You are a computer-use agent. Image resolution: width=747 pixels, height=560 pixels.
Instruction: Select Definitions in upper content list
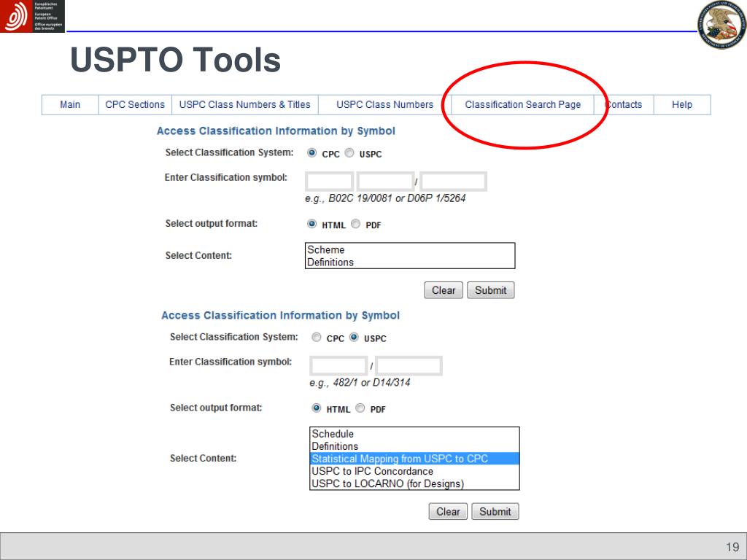(x=410, y=262)
